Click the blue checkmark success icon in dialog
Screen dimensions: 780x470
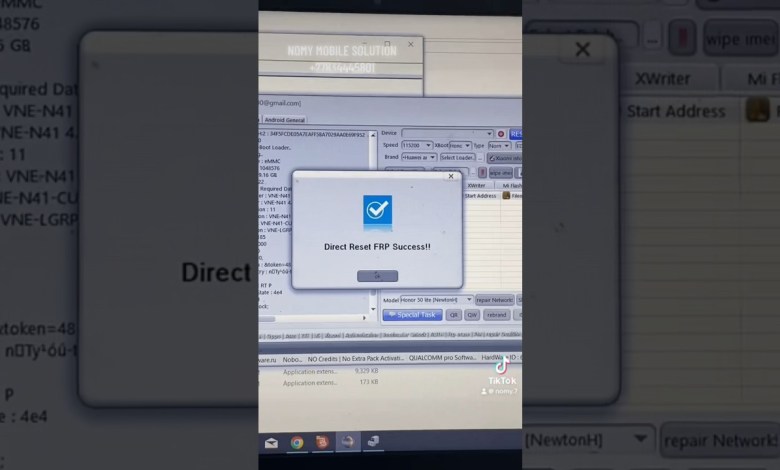coord(377,211)
